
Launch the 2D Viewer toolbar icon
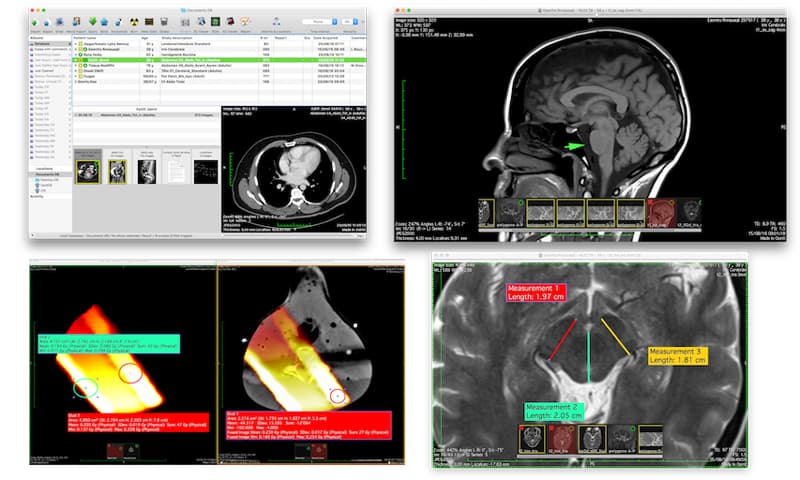pos(201,21)
